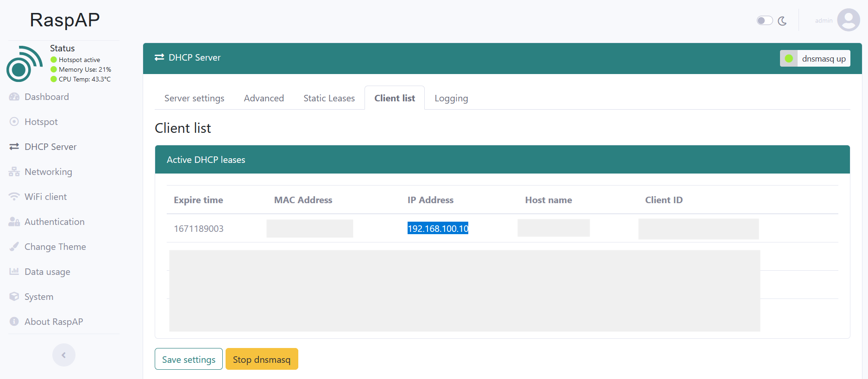Viewport: 868px width, 379px height.
Task: Open Dashboard from the sidebar
Action: (x=47, y=97)
